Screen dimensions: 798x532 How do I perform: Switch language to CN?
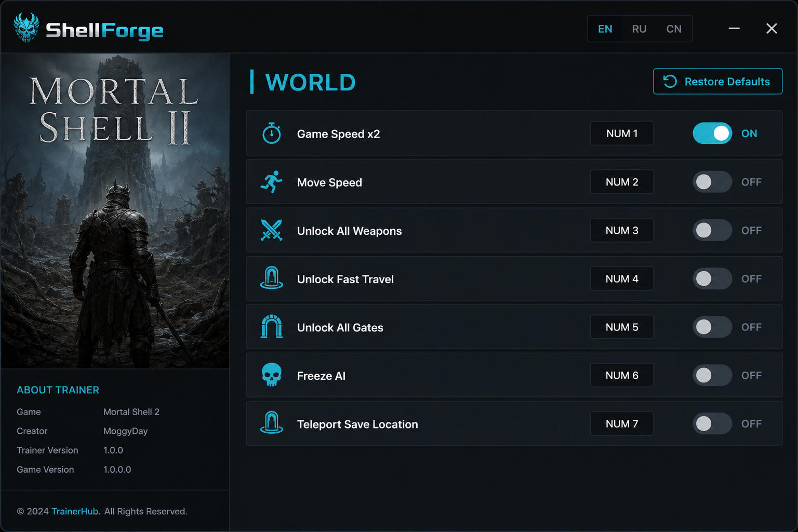coord(674,29)
